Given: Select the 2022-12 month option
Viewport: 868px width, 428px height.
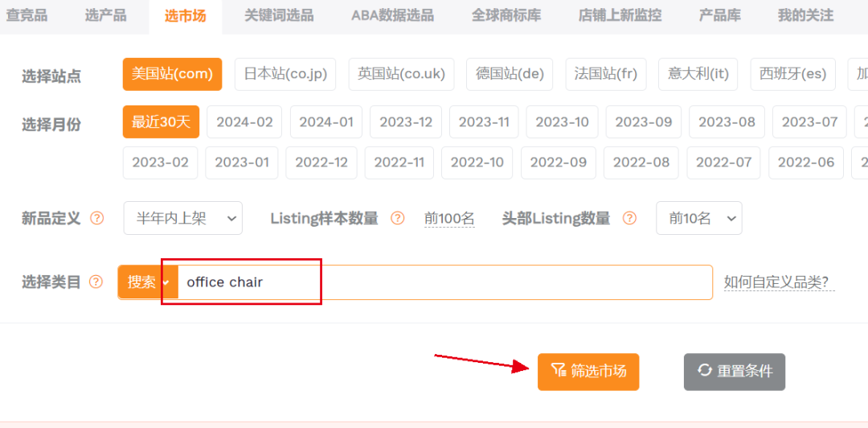Looking at the screenshot, I should pyautogui.click(x=321, y=163).
